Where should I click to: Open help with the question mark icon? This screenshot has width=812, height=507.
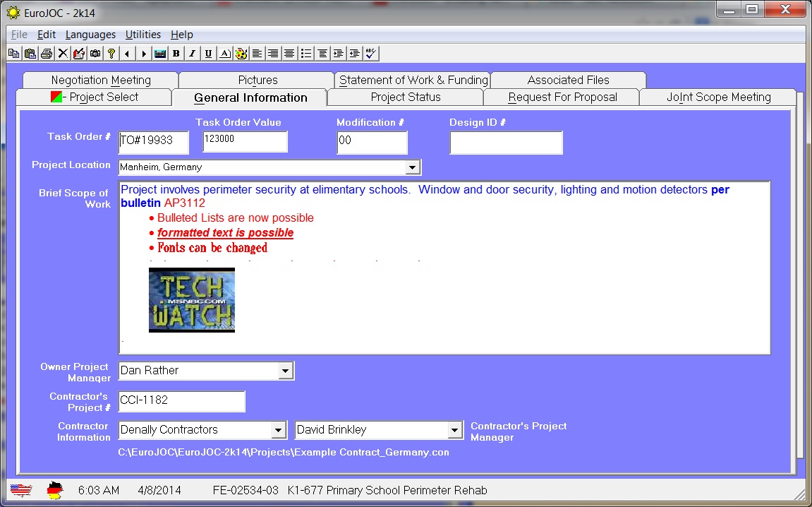pyautogui.click(x=111, y=54)
